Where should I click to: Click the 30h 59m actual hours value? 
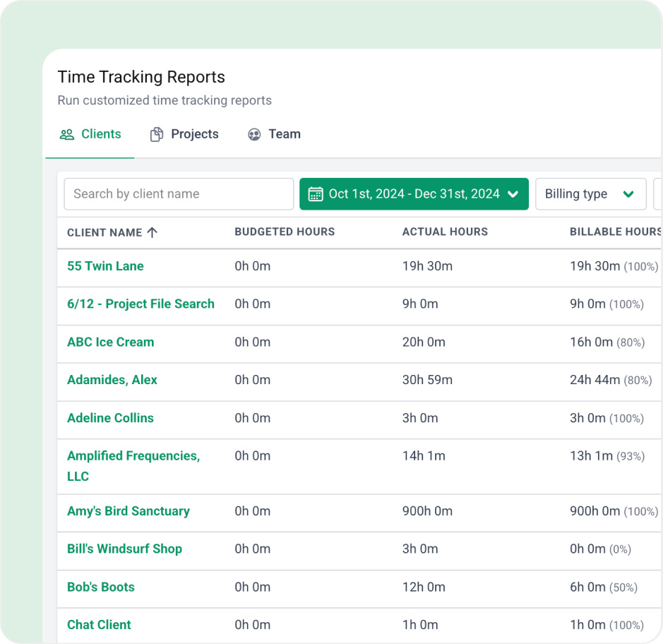pyautogui.click(x=427, y=380)
